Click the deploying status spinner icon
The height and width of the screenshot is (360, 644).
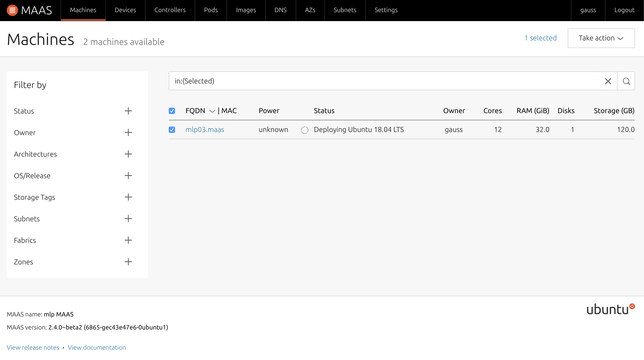pos(304,130)
